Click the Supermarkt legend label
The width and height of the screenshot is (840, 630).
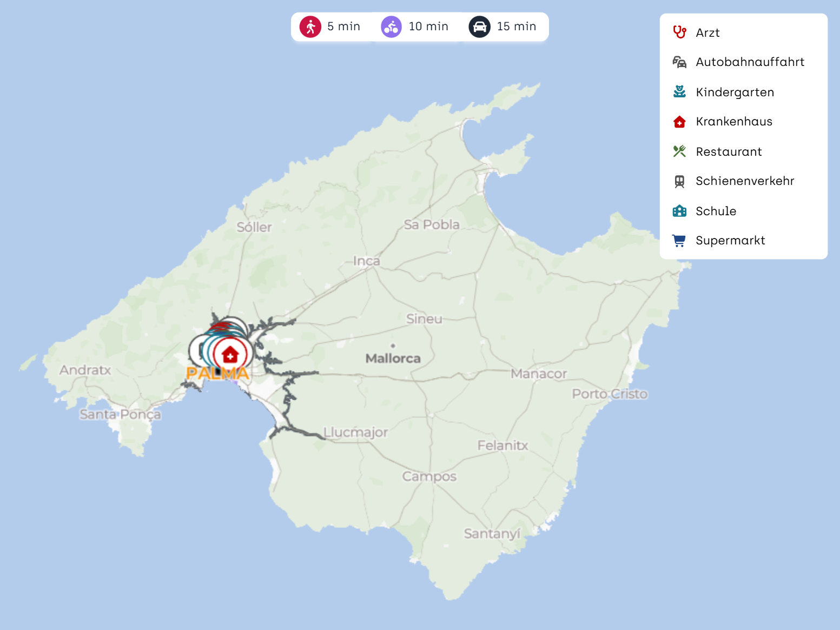tap(730, 241)
